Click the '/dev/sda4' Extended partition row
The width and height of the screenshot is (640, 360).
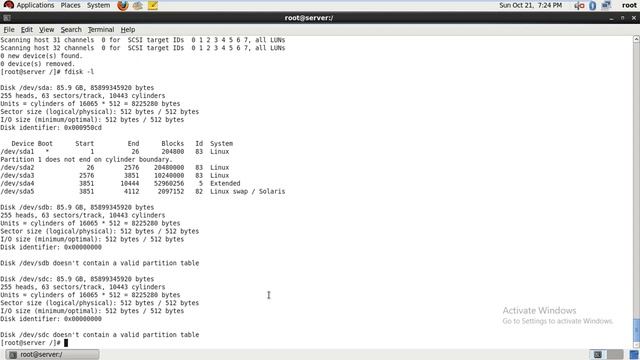click(x=120, y=183)
